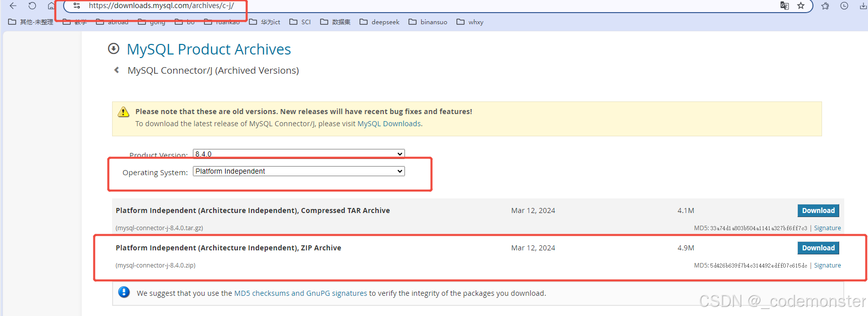The height and width of the screenshot is (316, 868).
Task: Click the MySQL Product Archives heading
Action: pyautogui.click(x=209, y=49)
